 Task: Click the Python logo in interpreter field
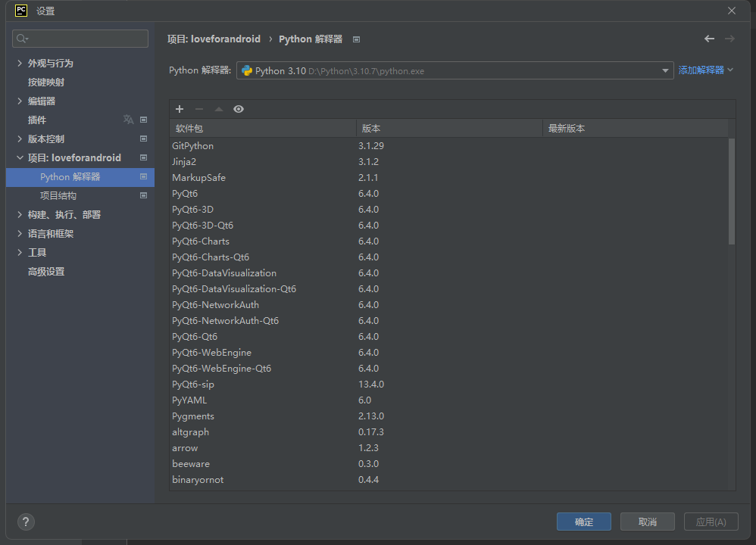[x=247, y=71]
